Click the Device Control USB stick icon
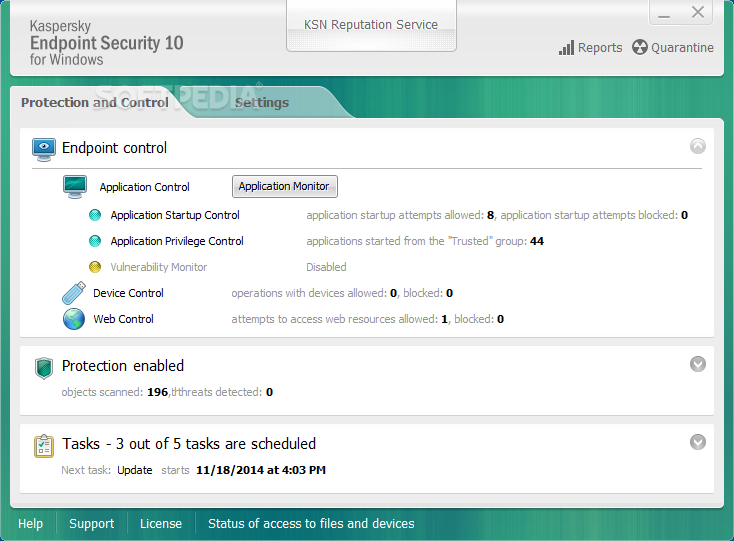734x541 pixels. click(74, 293)
